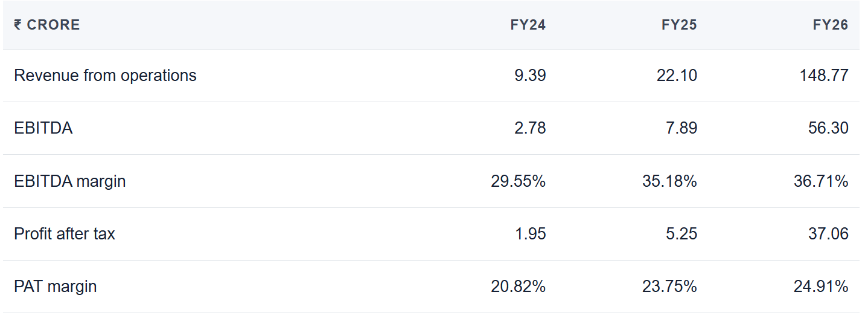Click the Profit after tax row label
Image resolution: width=868 pixels, height=318 pixels.
(65, 233)
